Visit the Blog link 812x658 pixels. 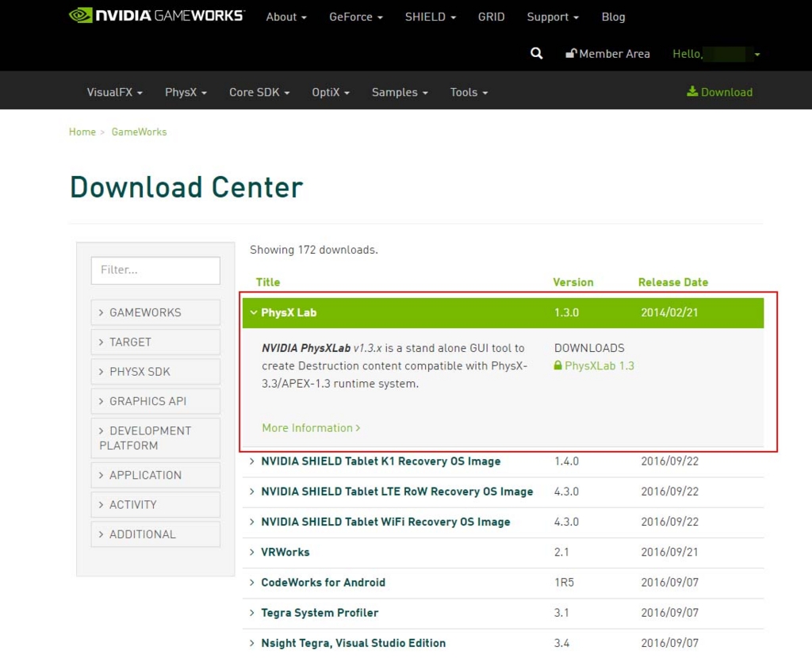coord(613,17)
